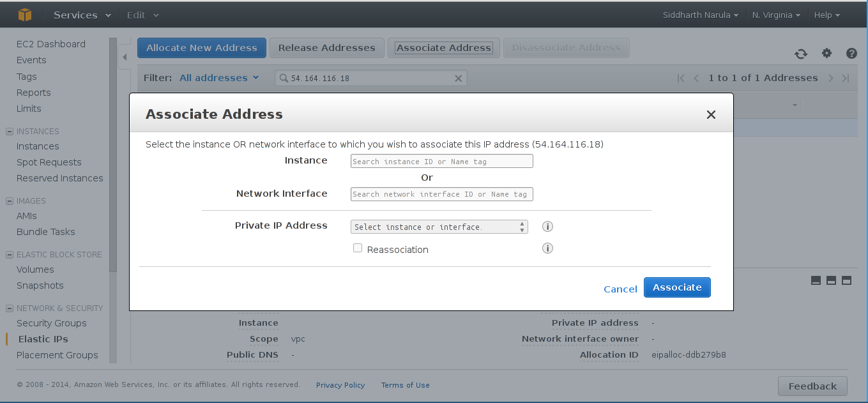Enable the Reassociation checkbox
Screen dimensions: 868x403
(358, 248)
